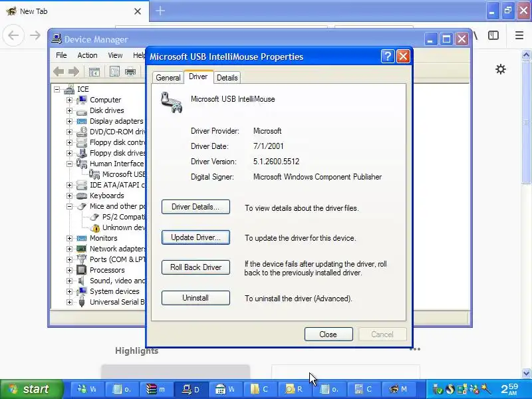Image resolution: width=532 pixels, height=399 pixels.
Task: Click the Sound, video category speaker icon
Action: [x=81, y=281]
